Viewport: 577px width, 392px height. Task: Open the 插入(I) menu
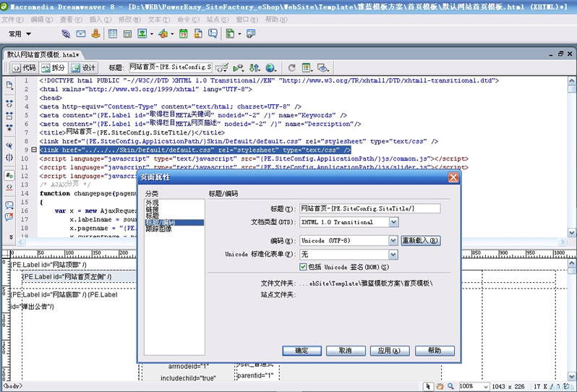point(101,19)
